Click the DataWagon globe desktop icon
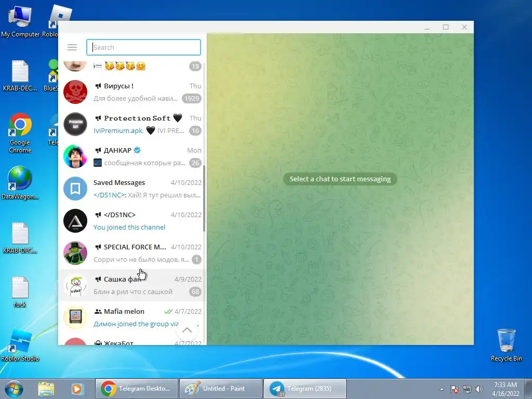This screenshot has width=532, height=399. click(20, 183)
